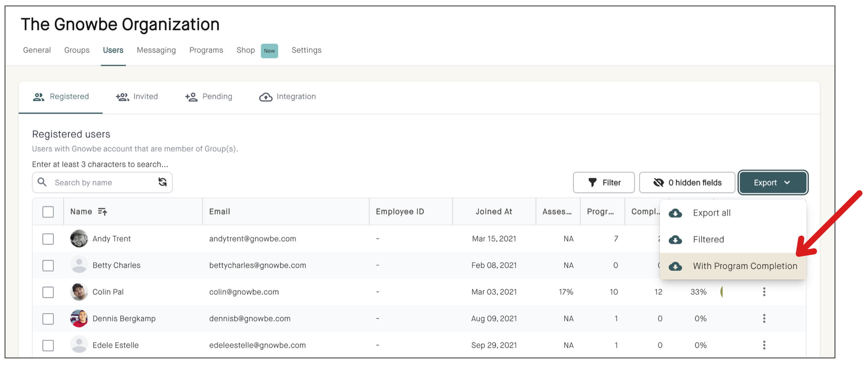The width and height of the screenshot is (868, 371).
Task: Click the download icon next to Export all
Action: [x=675, y=213]
